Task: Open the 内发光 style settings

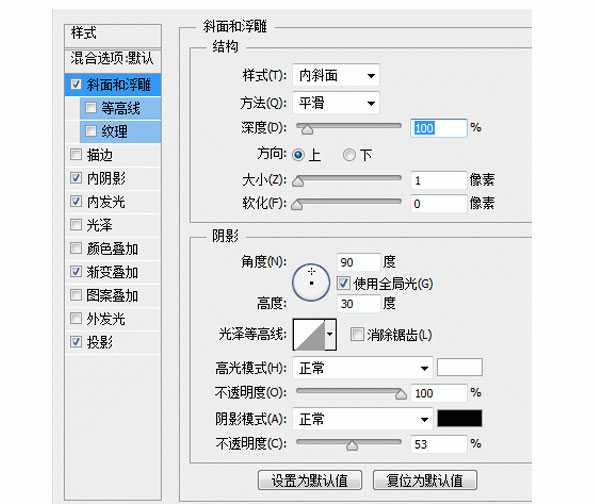Action: coord(113,202)
